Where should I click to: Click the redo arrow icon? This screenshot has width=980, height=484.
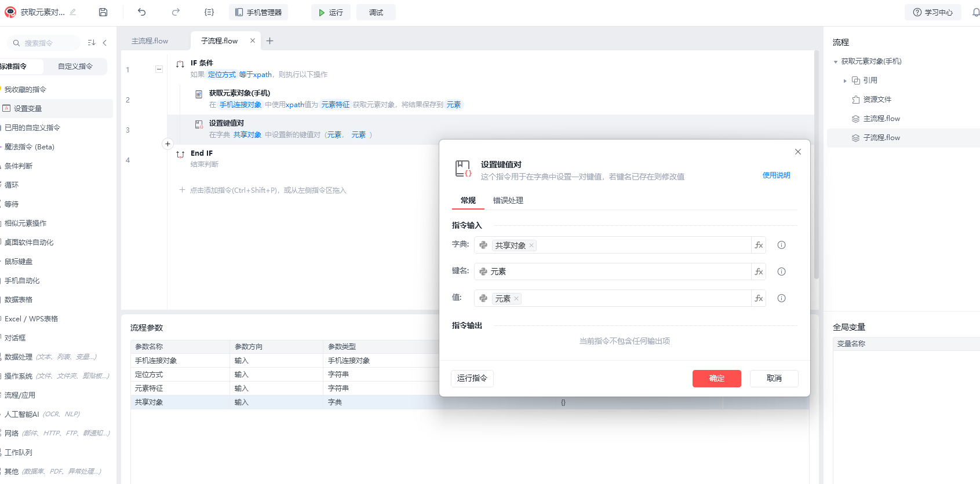[176, 12]
